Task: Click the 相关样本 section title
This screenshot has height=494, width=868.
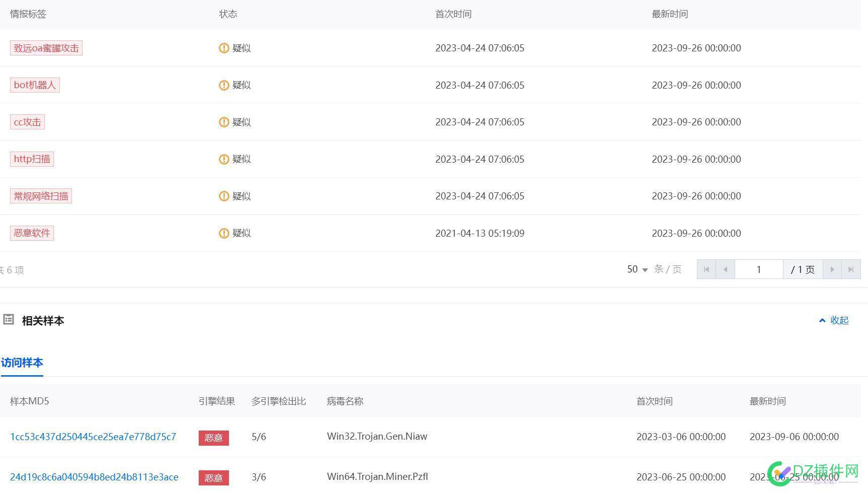Action: [x=43, y=321]
